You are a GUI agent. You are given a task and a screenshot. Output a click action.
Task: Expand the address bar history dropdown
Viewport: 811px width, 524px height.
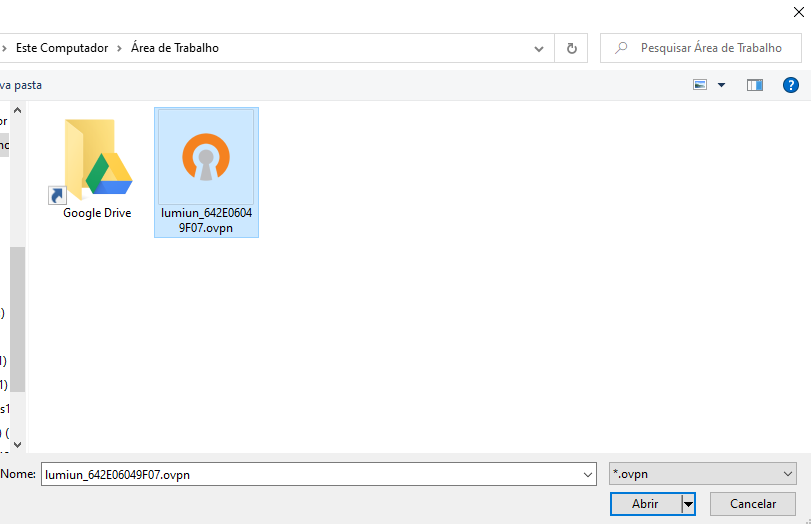click(x=538, y=49)
